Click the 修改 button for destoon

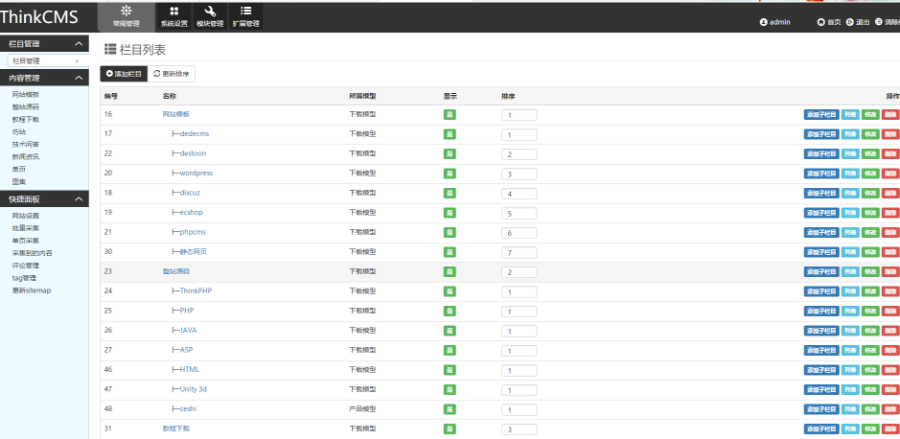[870, 154]
